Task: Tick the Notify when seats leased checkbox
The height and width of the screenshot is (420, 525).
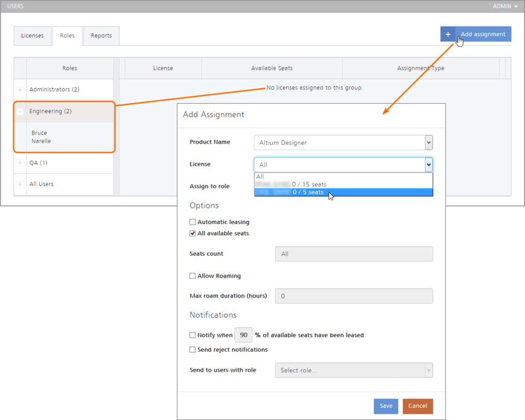Action: tap(192, 335)
